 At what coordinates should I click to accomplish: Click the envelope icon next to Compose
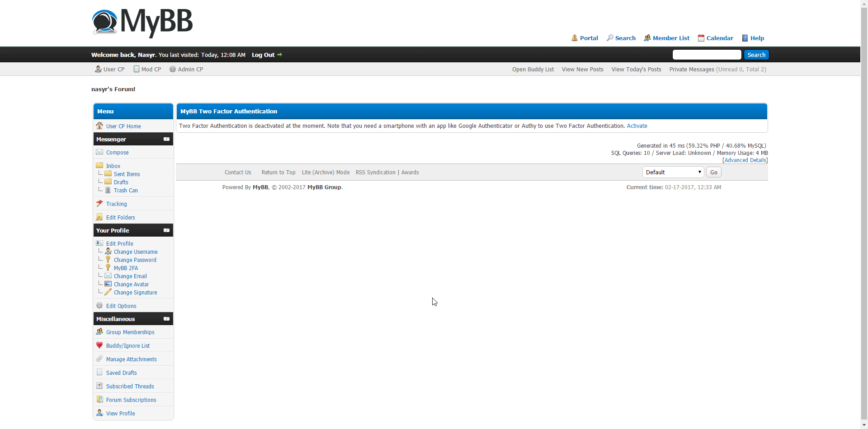(99, 152)
